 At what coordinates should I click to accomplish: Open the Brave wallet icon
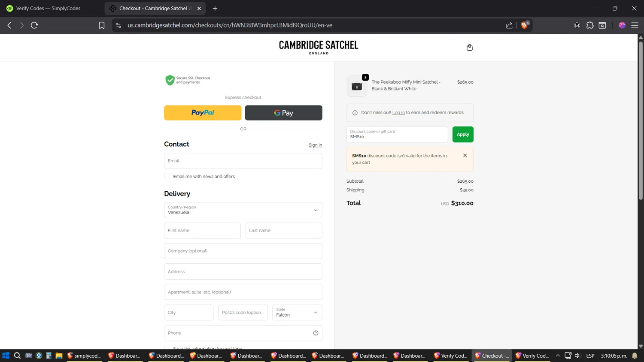point(577,25)
